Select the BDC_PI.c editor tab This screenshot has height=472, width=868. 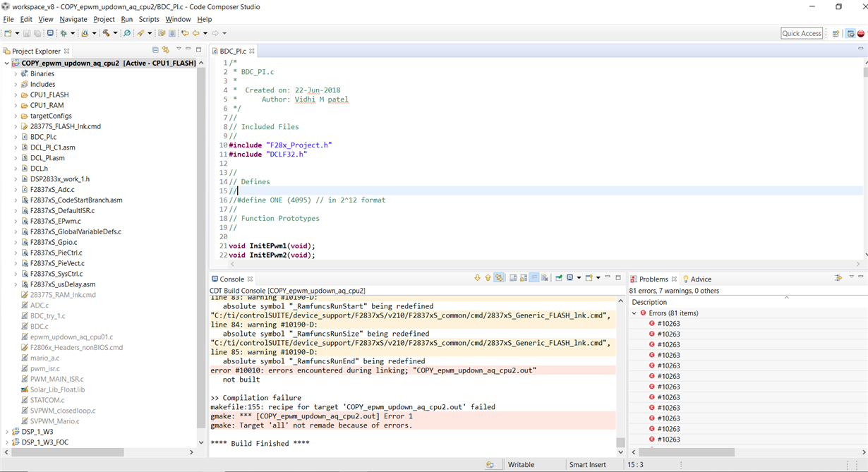pos(232,51)
